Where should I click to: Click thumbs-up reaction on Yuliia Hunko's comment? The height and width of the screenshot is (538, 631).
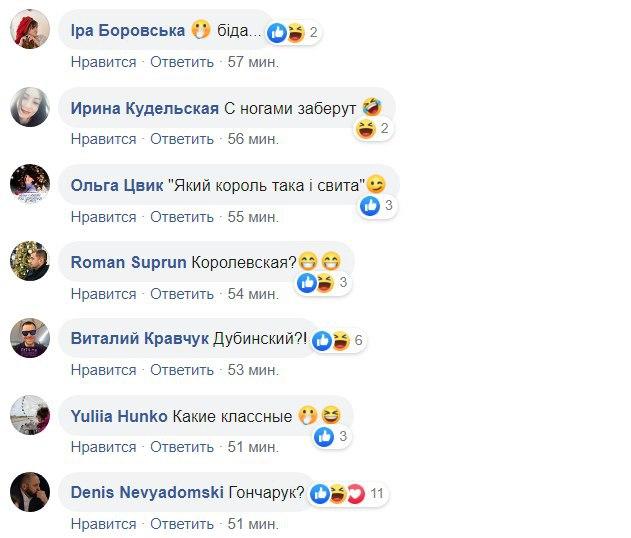point(324,436)
